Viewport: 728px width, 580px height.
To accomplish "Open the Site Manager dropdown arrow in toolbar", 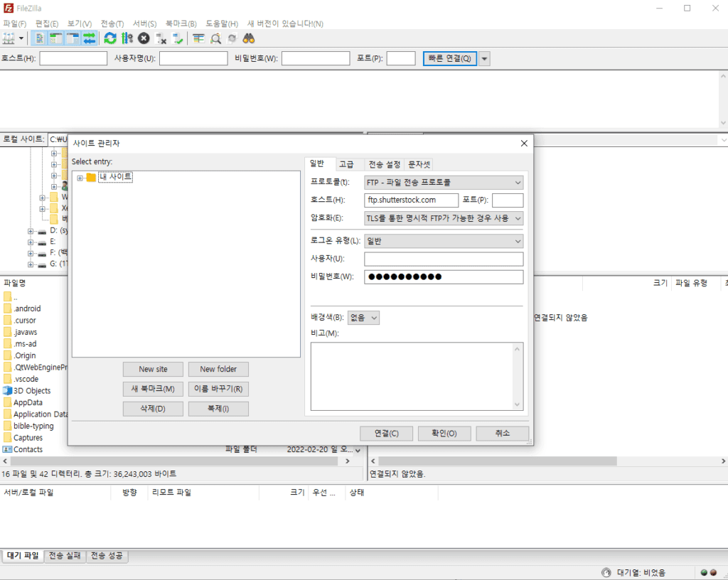I will [21, 38].
